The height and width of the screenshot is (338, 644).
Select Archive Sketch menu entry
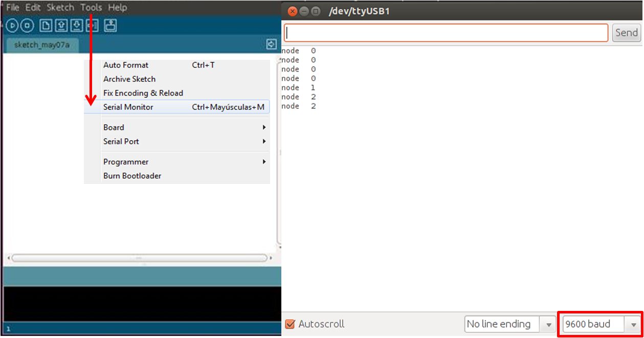[x=177, y=79]
